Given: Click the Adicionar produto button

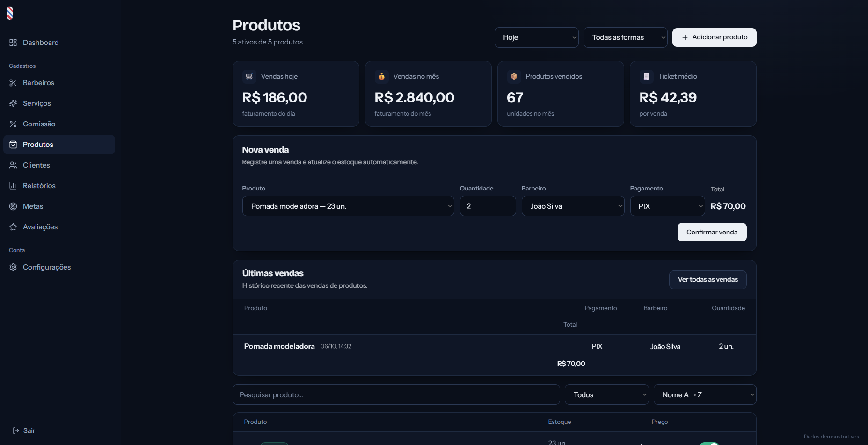Looking at the screenshot, I should point(715,37).
